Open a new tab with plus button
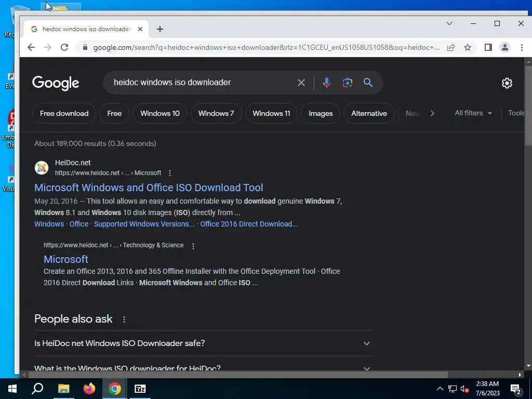This screenshot has width=532, height=399. [160, 29]
